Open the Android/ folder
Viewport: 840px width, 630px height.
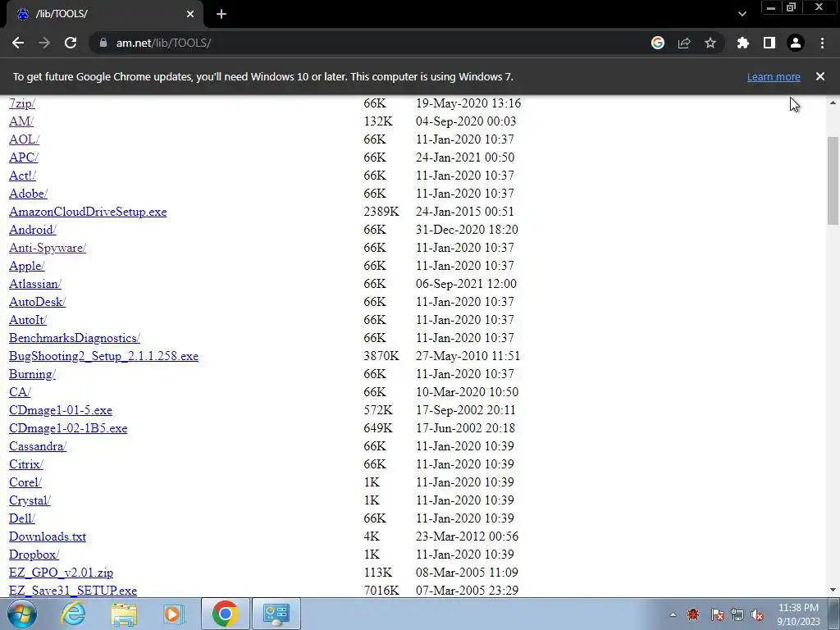pos(32,230)
